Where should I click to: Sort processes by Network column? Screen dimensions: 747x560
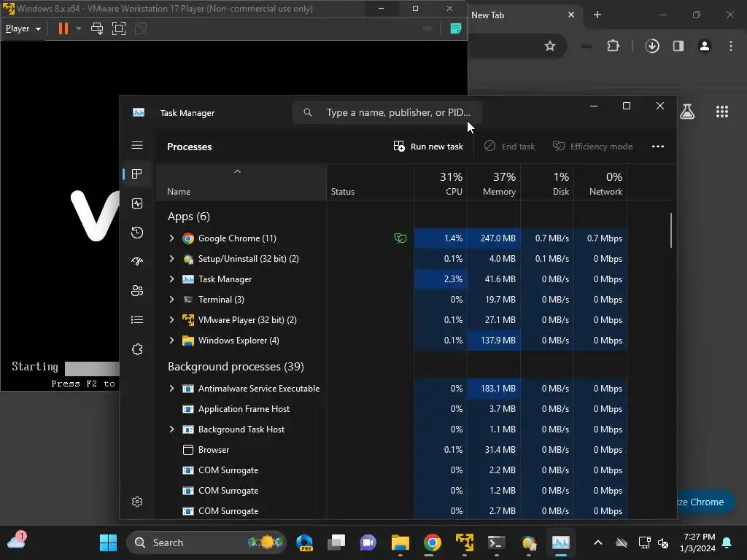[601, 182]
